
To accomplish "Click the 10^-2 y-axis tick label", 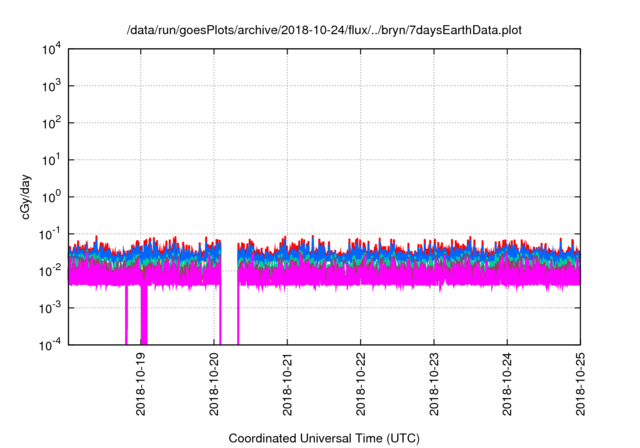I will [50, 271].
